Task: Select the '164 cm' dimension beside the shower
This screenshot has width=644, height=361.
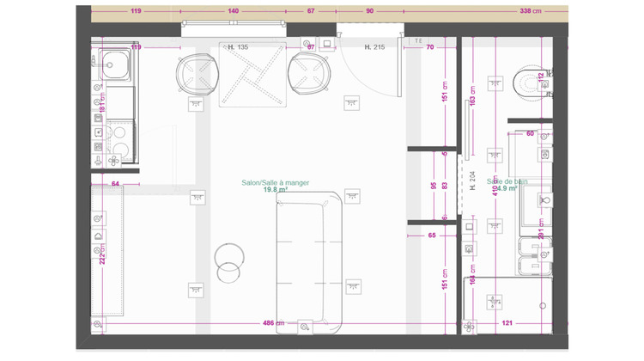Action: (x=472, y=275)
